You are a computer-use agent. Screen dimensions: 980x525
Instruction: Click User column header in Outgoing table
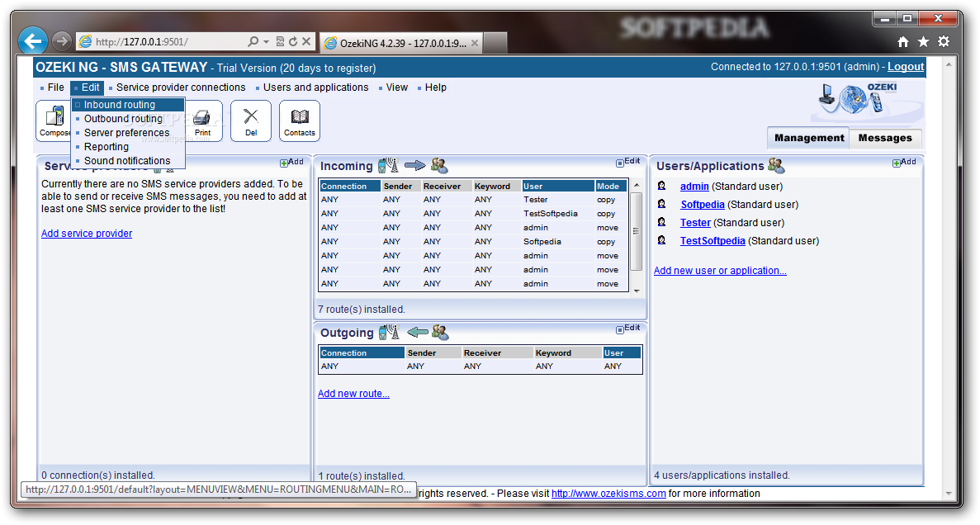622,353
